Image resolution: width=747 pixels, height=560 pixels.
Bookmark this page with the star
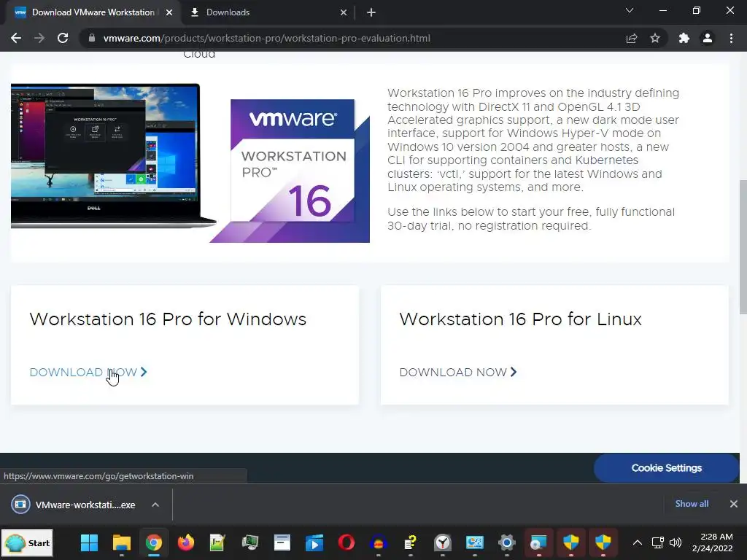[655, 38]
